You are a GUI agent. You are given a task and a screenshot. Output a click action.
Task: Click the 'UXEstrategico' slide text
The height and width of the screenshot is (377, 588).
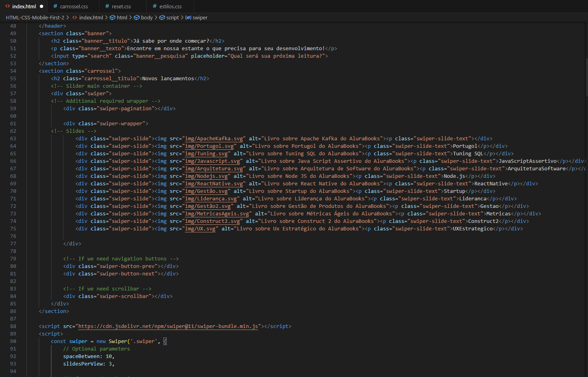point(473,229)
